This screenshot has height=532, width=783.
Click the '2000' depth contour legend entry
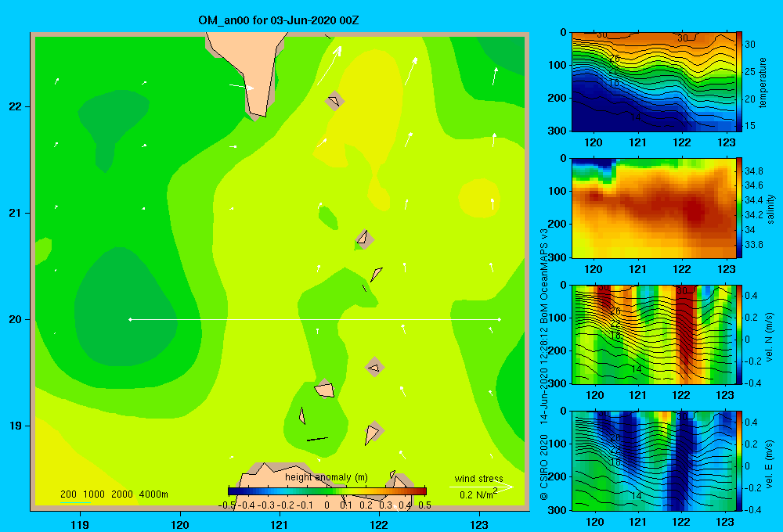122,494
